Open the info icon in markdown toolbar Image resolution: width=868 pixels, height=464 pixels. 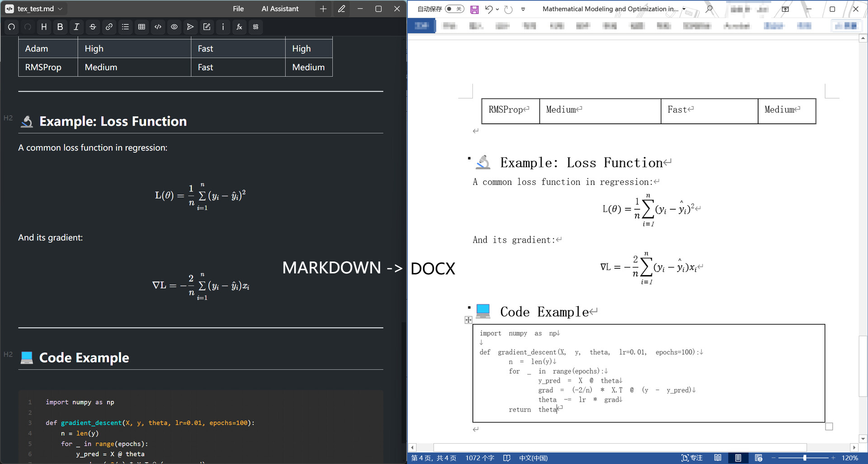coord(223,27)
